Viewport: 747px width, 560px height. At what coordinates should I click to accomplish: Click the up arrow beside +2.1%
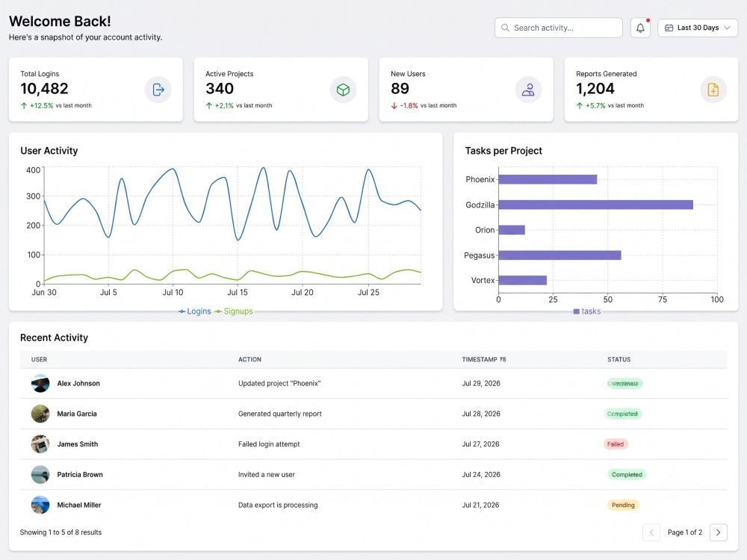coord(208,106)
